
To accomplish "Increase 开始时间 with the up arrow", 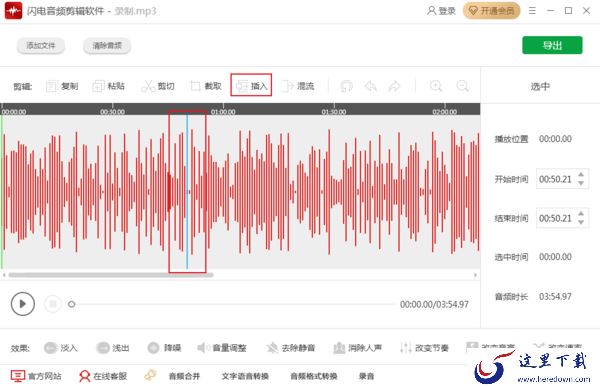I will pos(581,175).
